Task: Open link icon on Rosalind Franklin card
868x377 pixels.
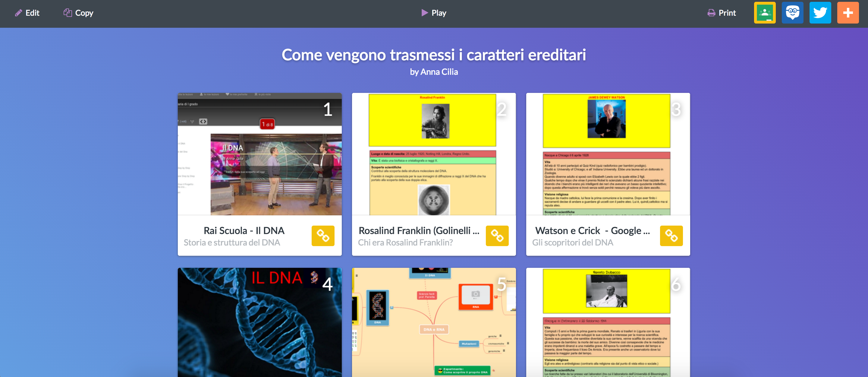Action: coord(497,236)
